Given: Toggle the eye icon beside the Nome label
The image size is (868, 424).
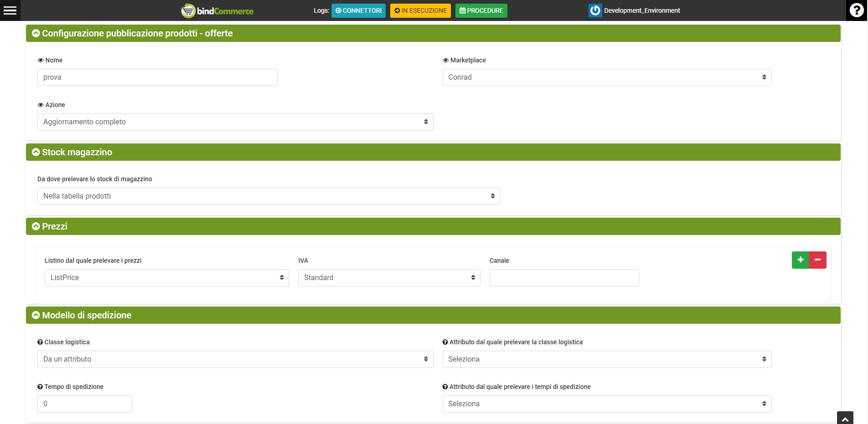Looking at the screenshot, I should [41, 61].
